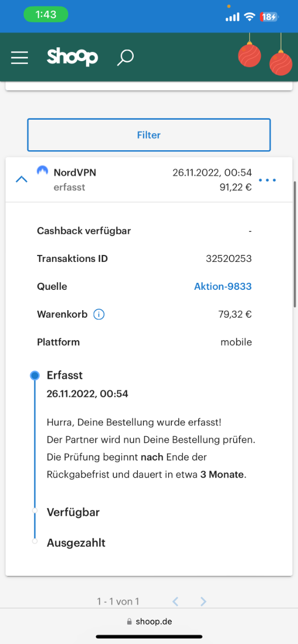Click the page scrollbar on right edge

[x=295, y=244]
